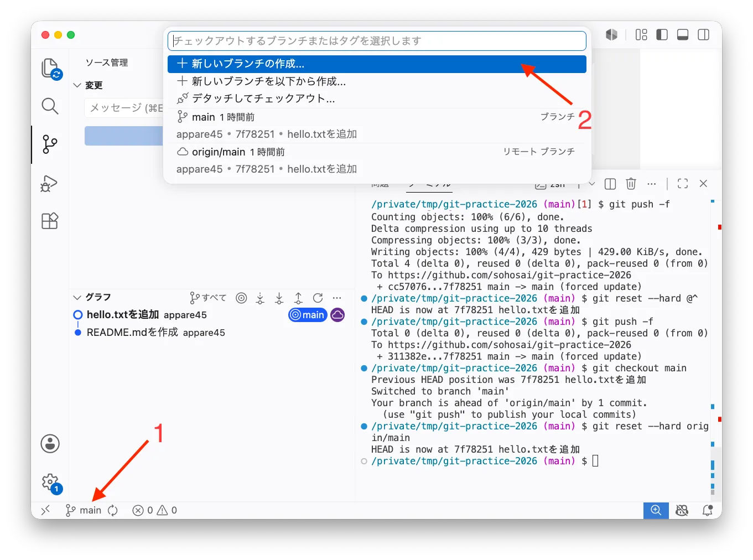
Task: Open the Source Control activity bar icon
Action: click(50, 144)
